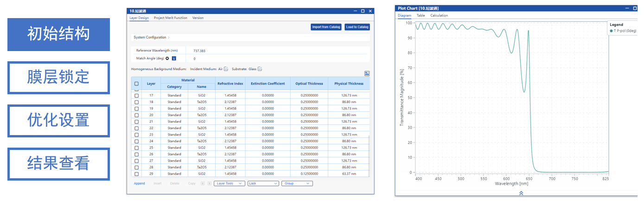Viewport: 644px width, 201px height.
Task: Click the Reference Wavelength value 737.383
Action: 199,51
